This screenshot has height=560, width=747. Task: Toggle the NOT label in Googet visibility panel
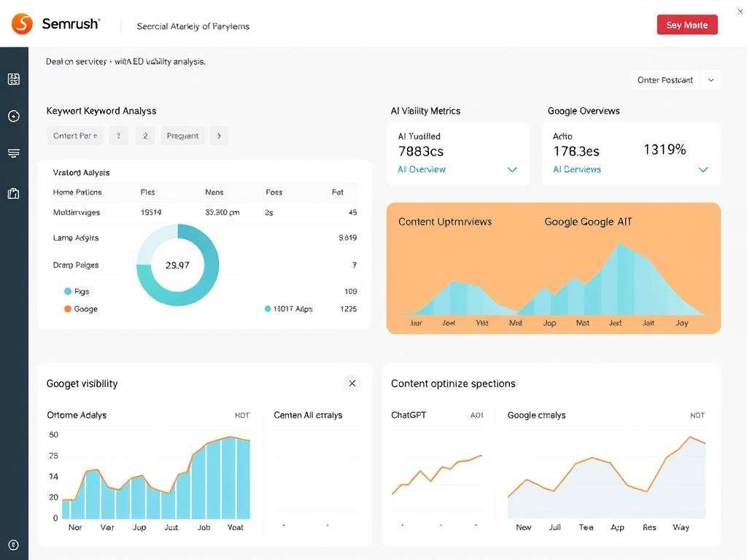(241, 414)
